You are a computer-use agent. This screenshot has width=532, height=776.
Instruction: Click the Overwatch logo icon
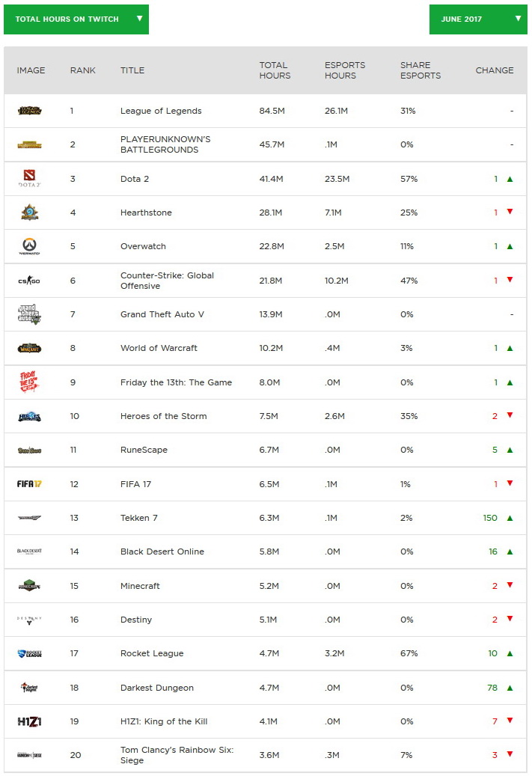(30, 246)
